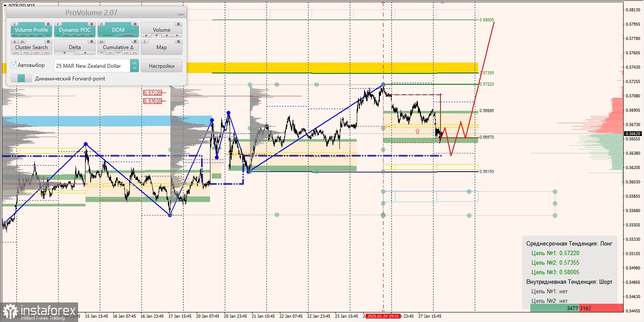Enable the Cluster Search button
644x322 pixels.
[x=31, y=47]
